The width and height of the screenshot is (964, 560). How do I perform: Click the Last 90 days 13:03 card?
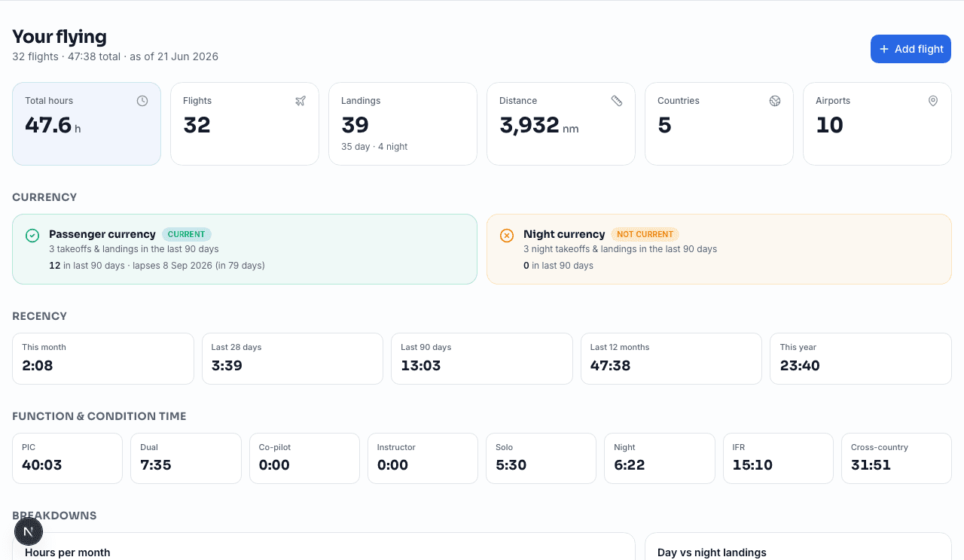pyautogui.click(x=482, y=358)
